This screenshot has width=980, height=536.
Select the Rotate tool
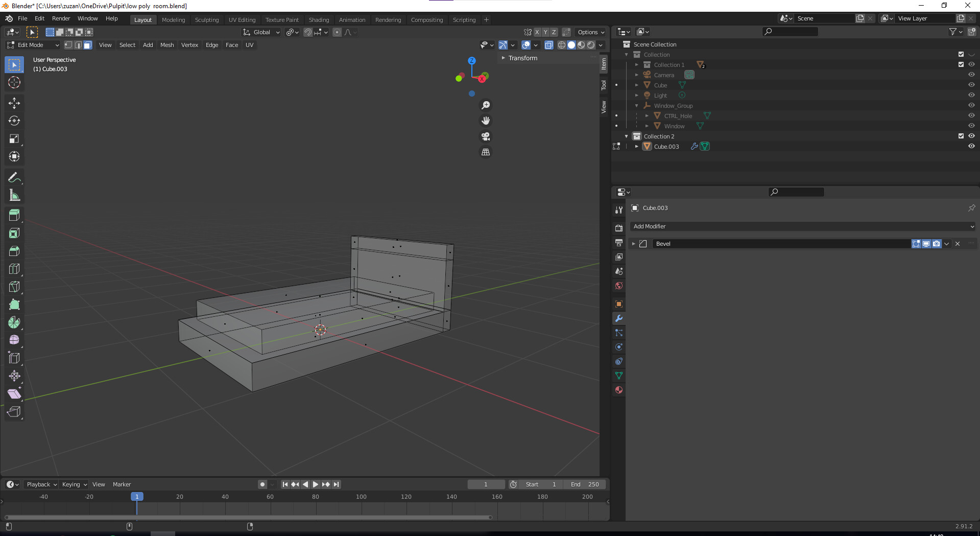tap(14, 121)
